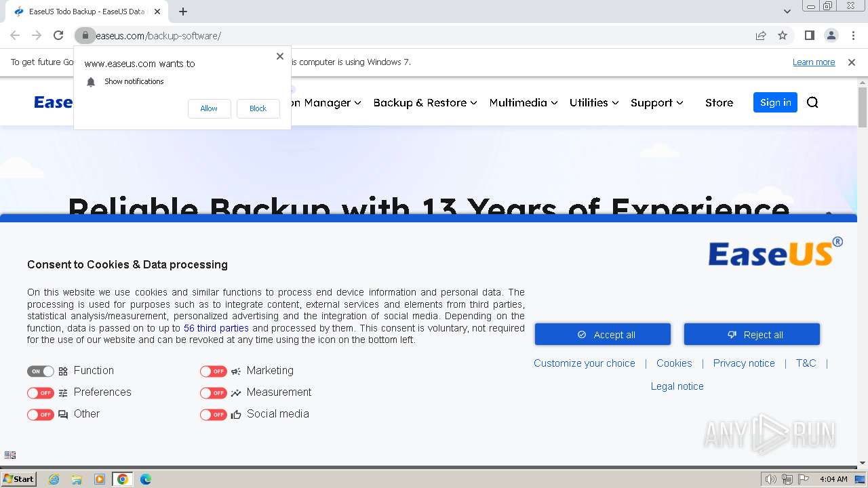Expand the Support menu
This screenshot has height=488, width=868.
pyautogui.click(x=657, y=103)
